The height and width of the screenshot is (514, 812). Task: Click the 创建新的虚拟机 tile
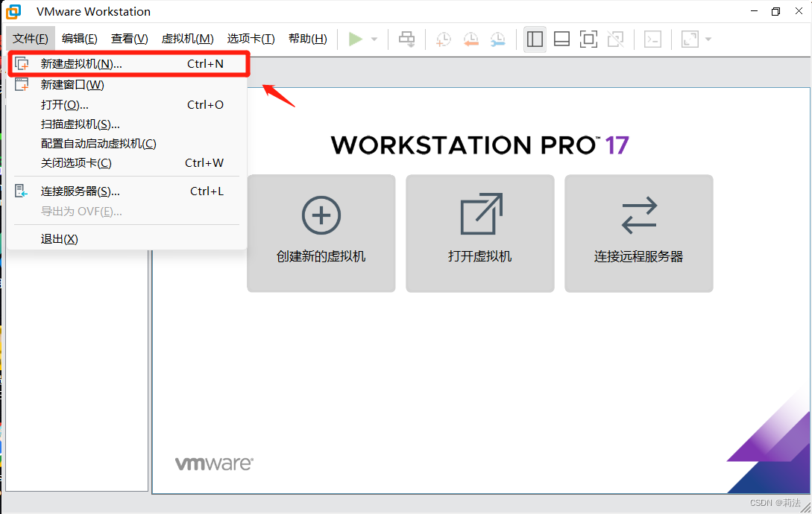321,233
